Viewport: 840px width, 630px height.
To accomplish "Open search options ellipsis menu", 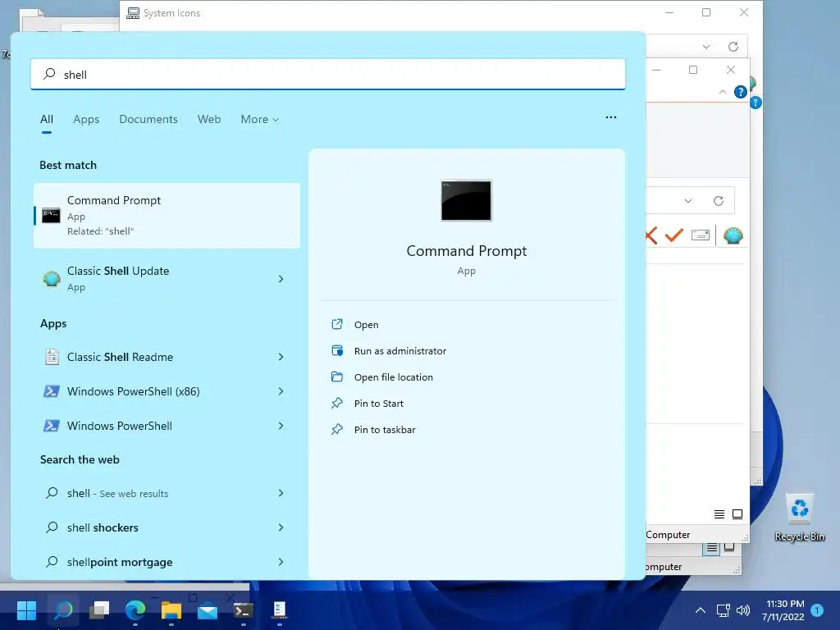I will click(x=610, y=117).
